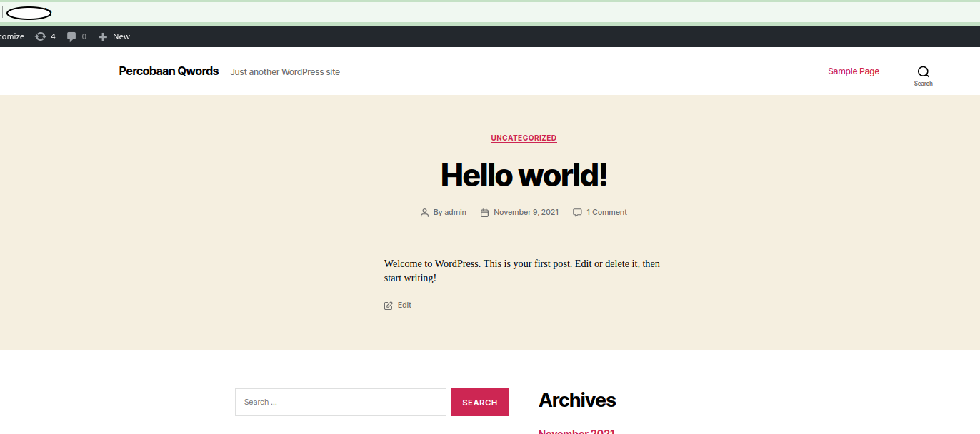Click the updates refresh icon in admin bar
Viewport: 980px width, 434px height.
pos(40,36)
